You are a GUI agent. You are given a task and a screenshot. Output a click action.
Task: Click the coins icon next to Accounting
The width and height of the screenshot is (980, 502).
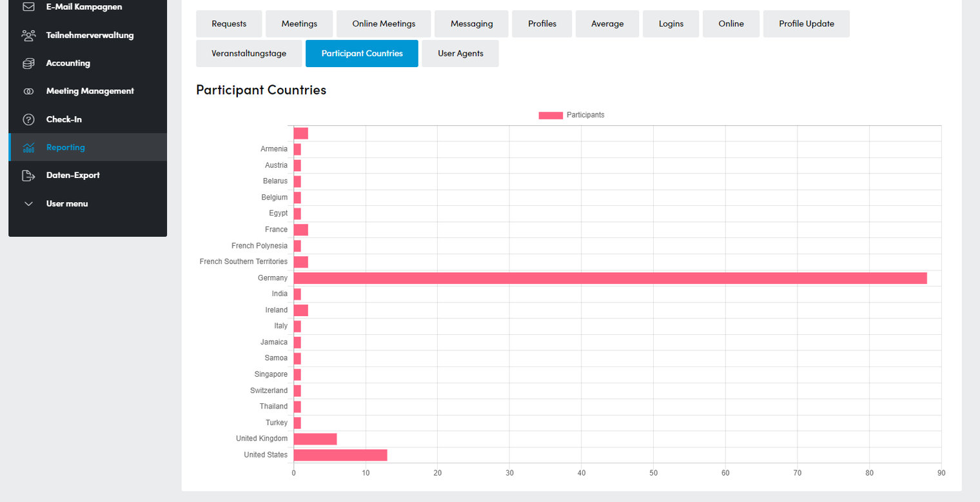(28, 63)
